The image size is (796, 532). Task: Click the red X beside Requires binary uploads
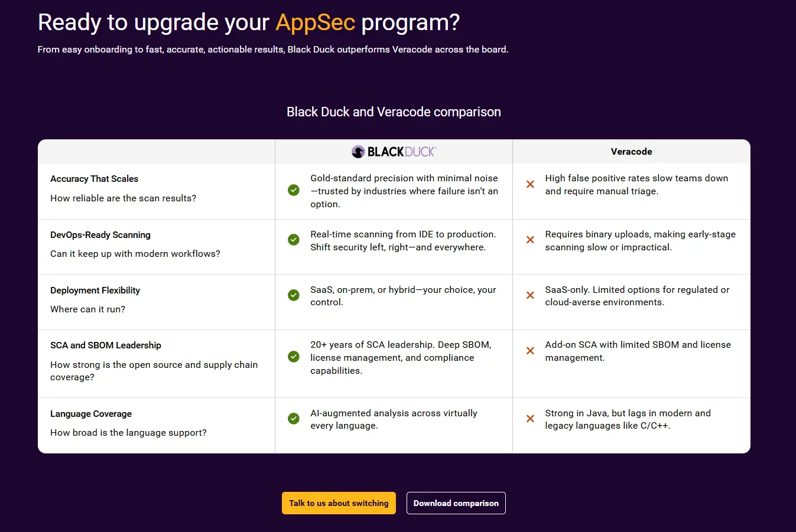[531, 240]
